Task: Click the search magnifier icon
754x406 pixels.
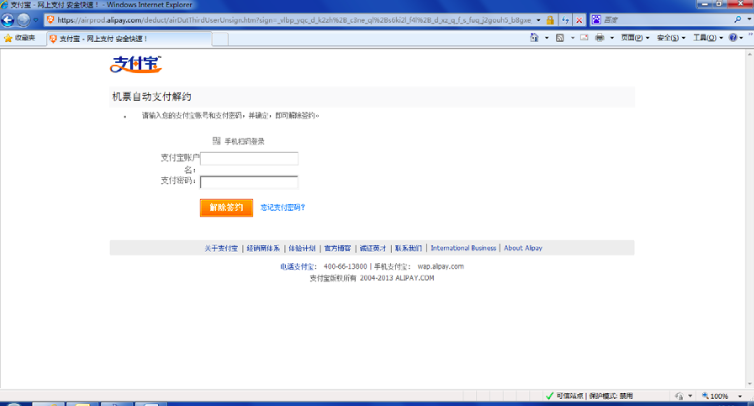Action: coord(738,20)
